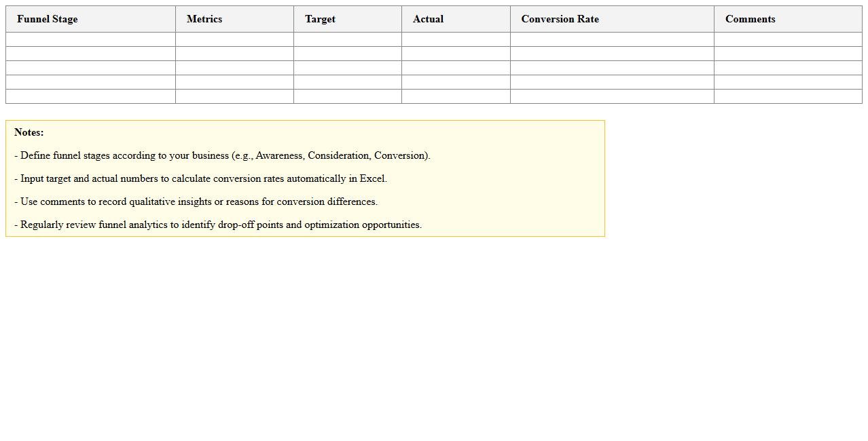The height and width of the screenshot is (441, 868).
Task: Click the Conversion Rate column header
Action: coord(560,19)
